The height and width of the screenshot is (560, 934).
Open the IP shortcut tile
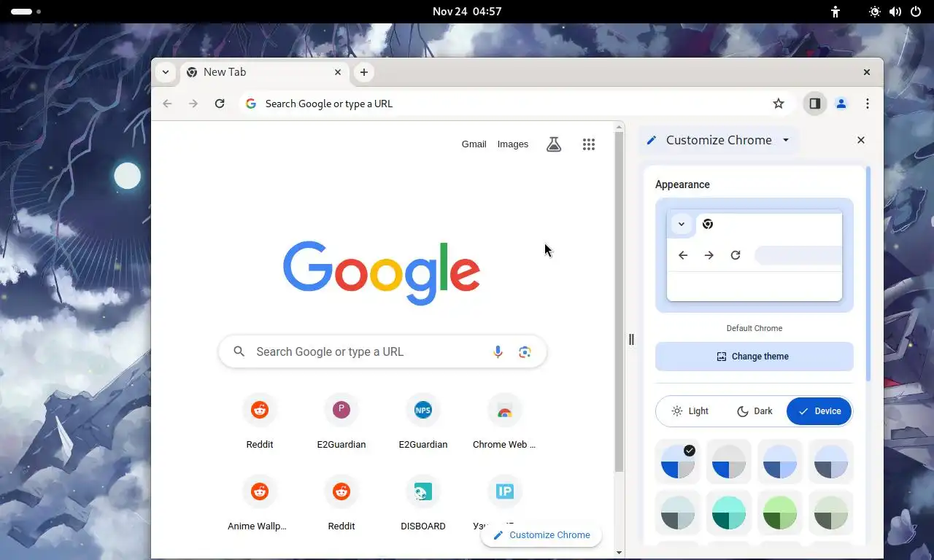[505, 492]
